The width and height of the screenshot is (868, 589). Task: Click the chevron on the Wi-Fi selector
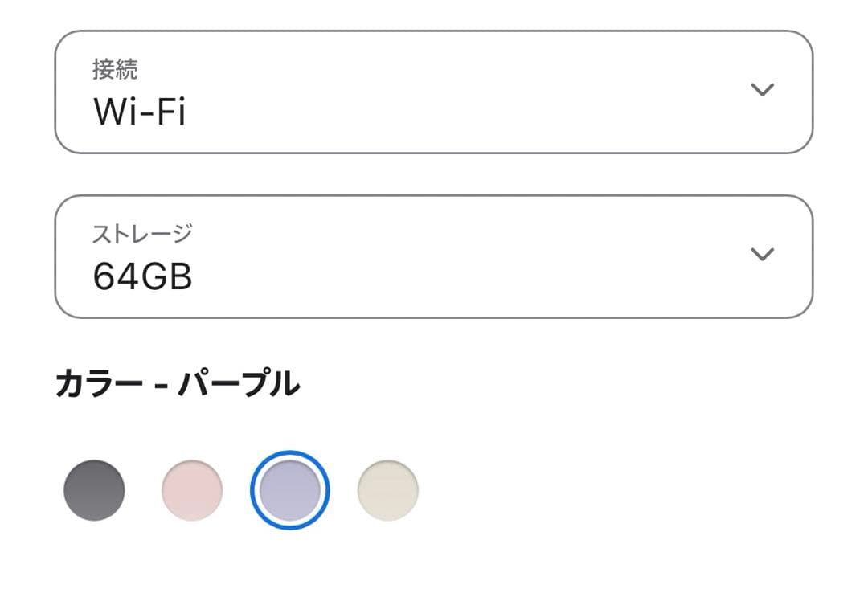click(762, 90)
